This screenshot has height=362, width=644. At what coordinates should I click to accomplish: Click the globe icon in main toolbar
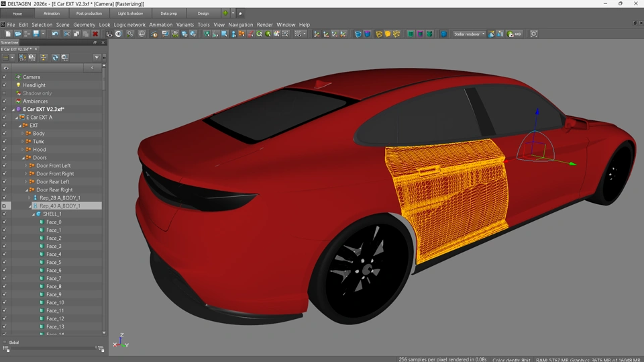click(142, 34)
